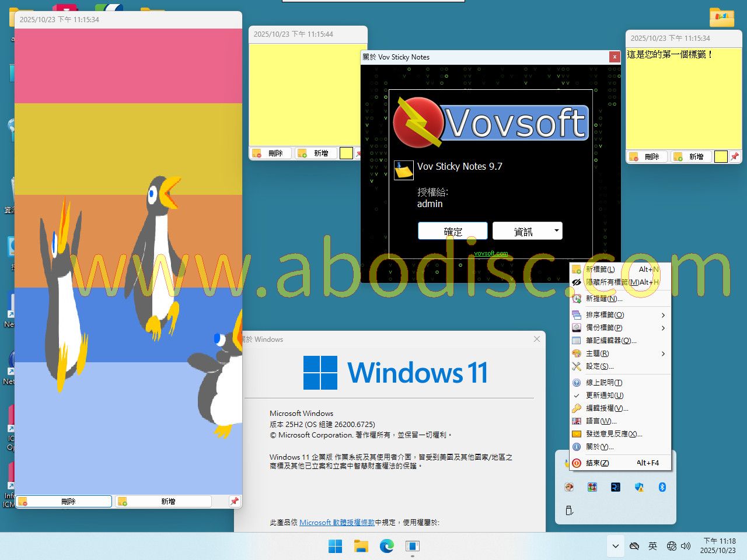The image size is (747, 560).
Task: Choose 結束 to exit Vov Sticky Notes
Action: point(597,463)
